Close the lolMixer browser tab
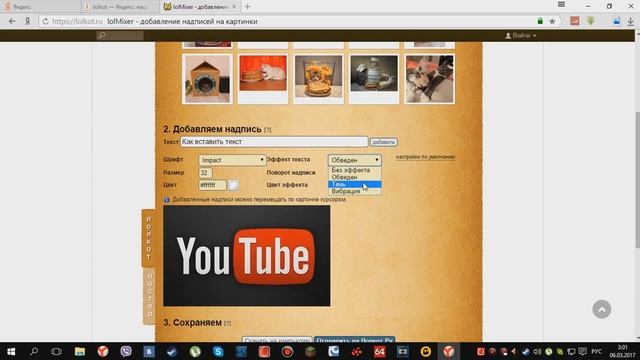The height and width of the screenshot is (360, 640). point(234,7)
